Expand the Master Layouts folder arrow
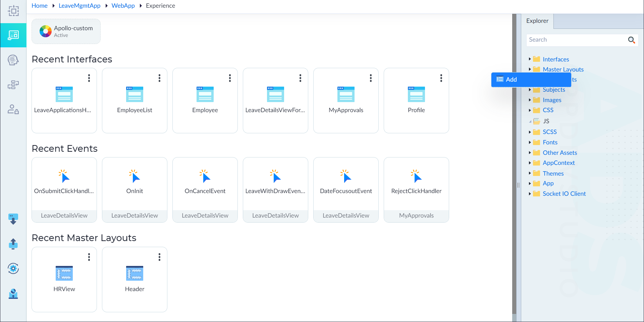 [530, 69]
